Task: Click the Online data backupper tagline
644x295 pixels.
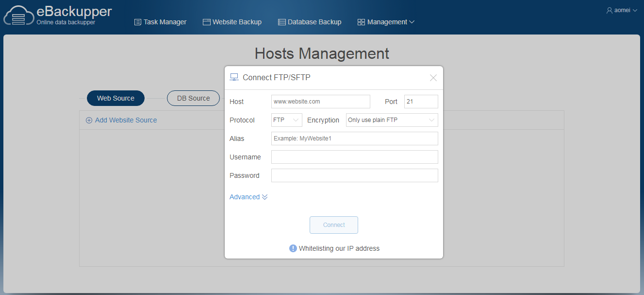Action: coord(66,22)
